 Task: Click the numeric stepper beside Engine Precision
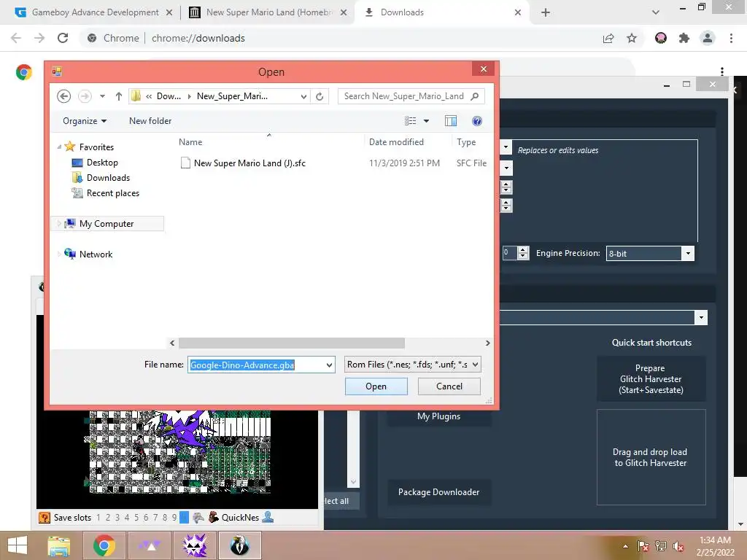[522, 253]
